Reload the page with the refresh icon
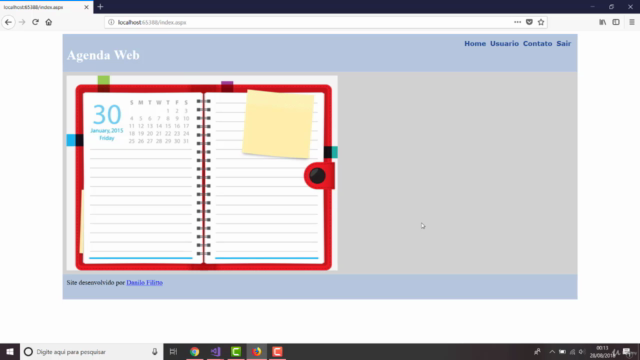640x360 pixels. (36, 22)
